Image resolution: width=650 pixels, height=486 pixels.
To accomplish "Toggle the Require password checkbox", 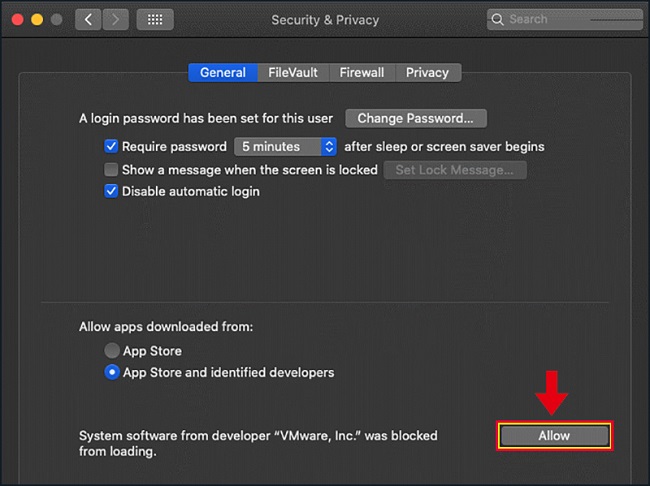I will coord(112,146).
